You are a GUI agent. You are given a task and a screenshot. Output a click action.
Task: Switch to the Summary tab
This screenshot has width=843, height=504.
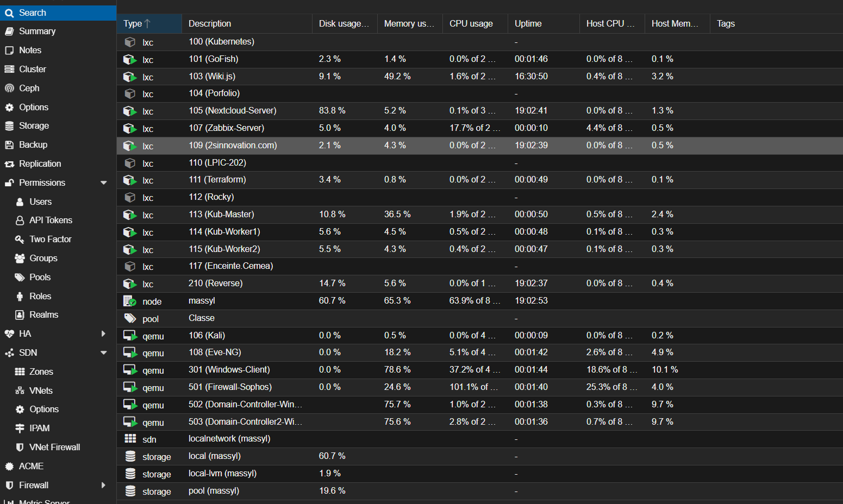(x=36, y=31)
